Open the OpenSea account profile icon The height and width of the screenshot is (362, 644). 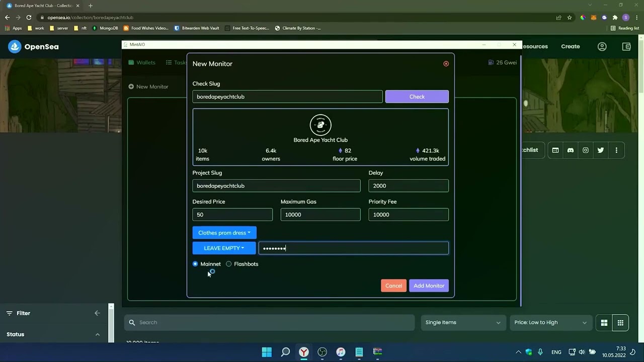(602, 47)
